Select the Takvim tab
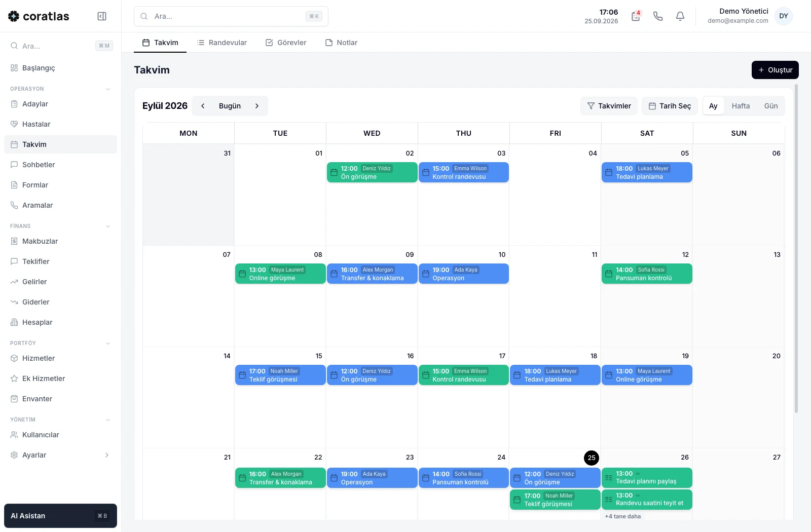This screenshot has width=811, height=532. 160,43
